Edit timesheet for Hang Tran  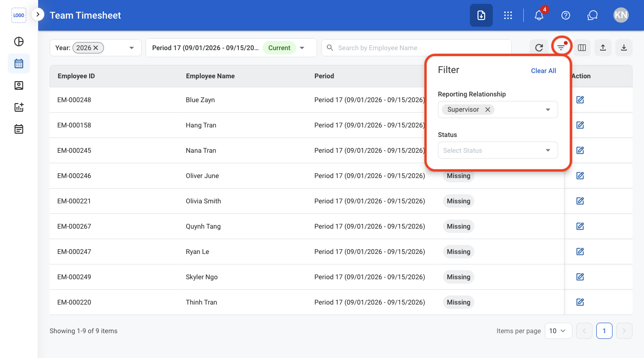coord(580,125)
